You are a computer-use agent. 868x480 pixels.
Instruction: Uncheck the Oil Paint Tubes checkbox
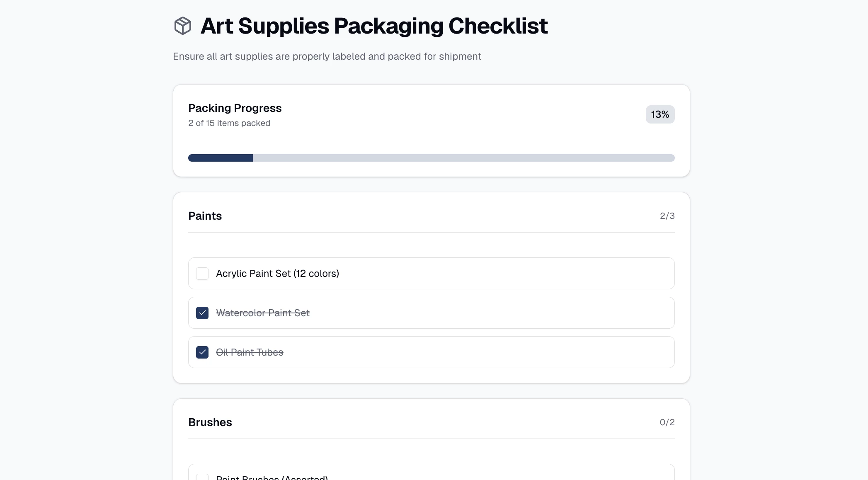point(202,352)
